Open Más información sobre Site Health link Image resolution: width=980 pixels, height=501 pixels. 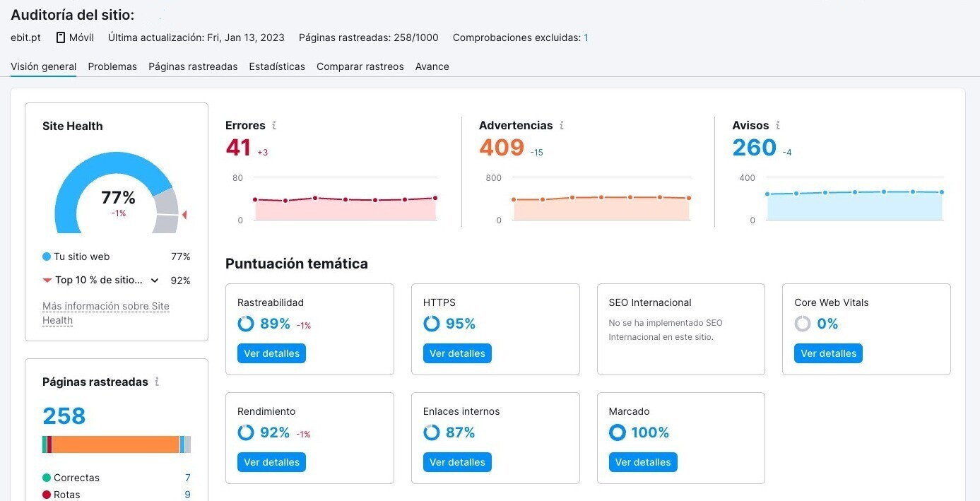click(x=106, y=306)
